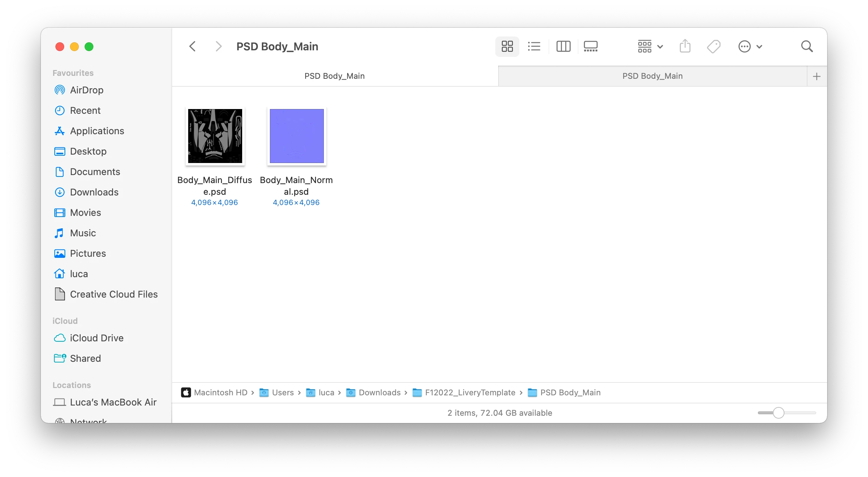Switch to list view

(x=534, y=46)
